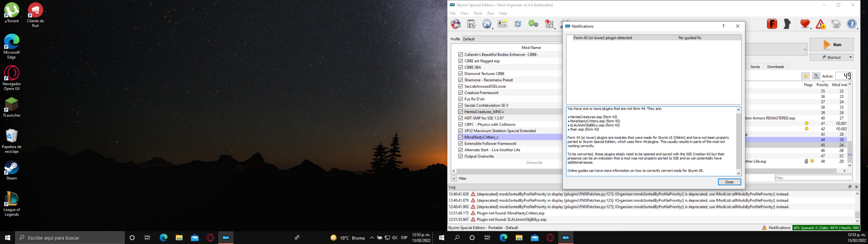The image size is (868, 244).
Task: Launch the red F FNIS shortcut icon
Action: pos(772,24)
